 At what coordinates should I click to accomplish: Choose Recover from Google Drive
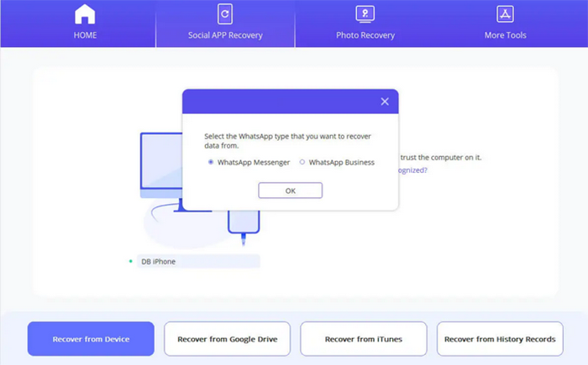coord(228,339)
